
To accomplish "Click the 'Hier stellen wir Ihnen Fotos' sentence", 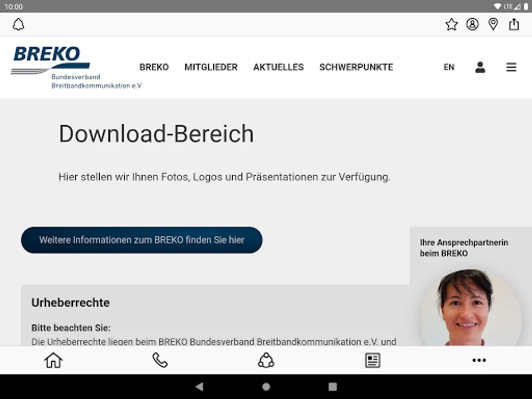I will pos(224,177).
